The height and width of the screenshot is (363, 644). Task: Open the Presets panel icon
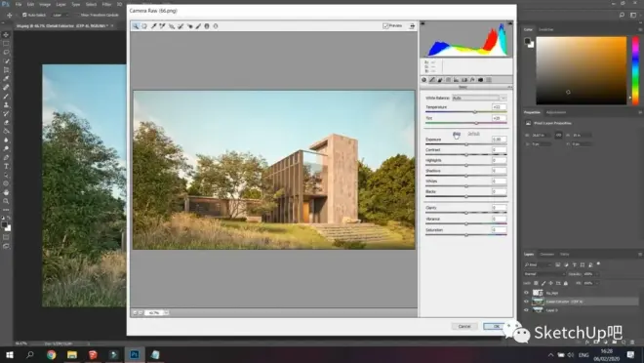pyautogui.click(x=489, y=80)
